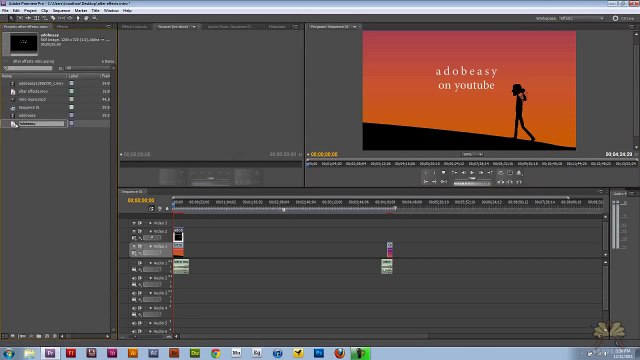Image resolution: width=640 pixels, height=360 pixels.
Task: Mute the Audio 2 track speaker
Action: pyautogui.click(x=134, y=278)
